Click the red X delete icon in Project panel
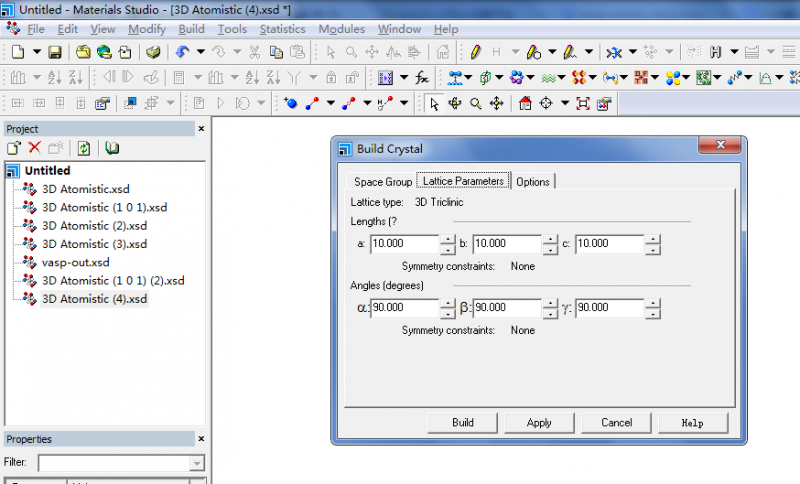This screenshot has height=484, width=800. (x=34, y=148)
